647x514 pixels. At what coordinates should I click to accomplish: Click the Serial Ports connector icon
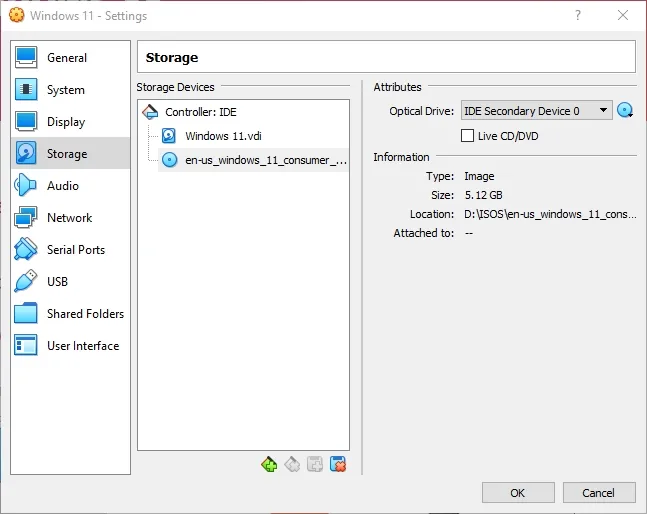[26, 249]
